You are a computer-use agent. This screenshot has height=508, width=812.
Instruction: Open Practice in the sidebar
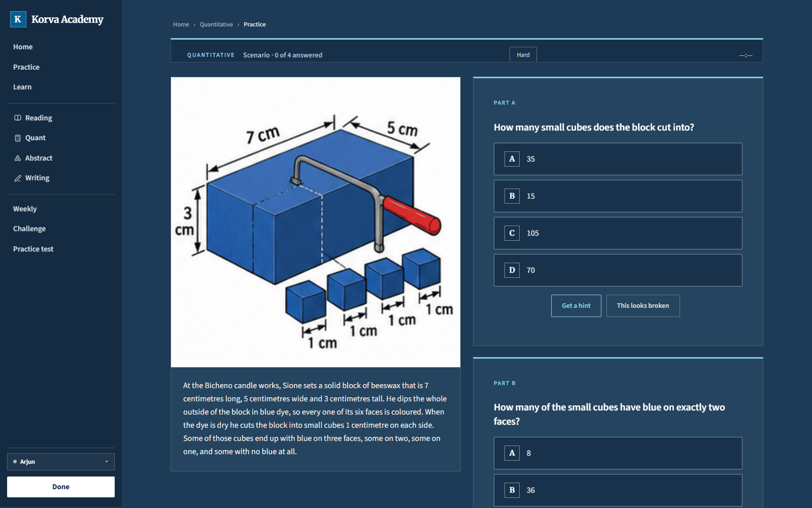coord(26,67)
